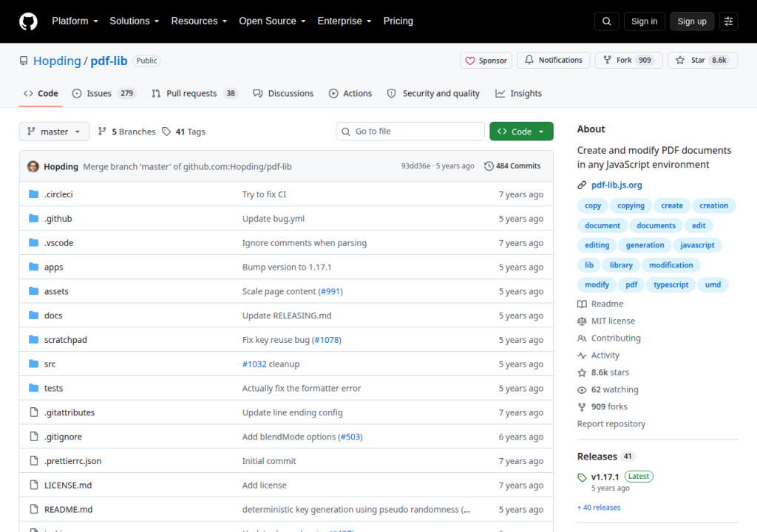Click the eye icon next to 62 watching
The width and height of the screenshot is (757, 532).
(582, 390)
